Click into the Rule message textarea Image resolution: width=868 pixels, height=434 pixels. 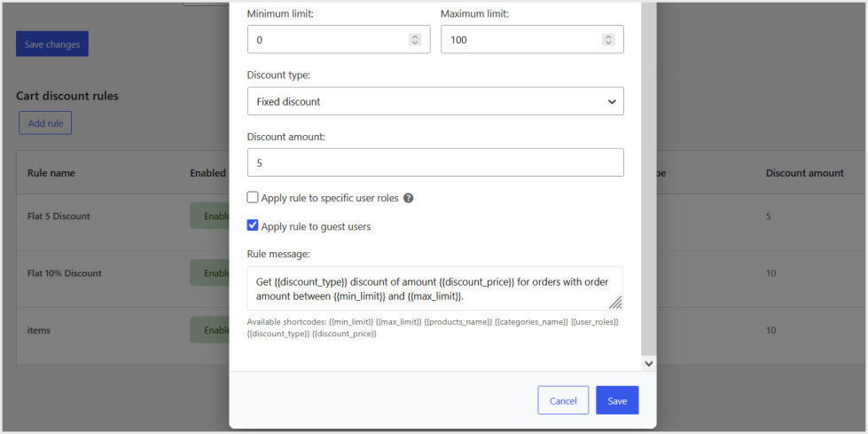(x=435, y=288)
